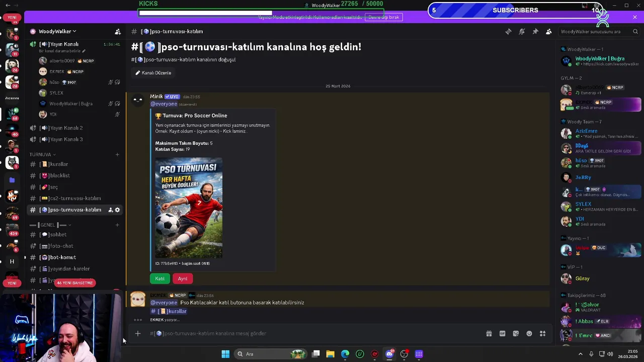Screen dimensions: 644x362
Task: Open Güray profile in VIP list
Action: 601,279
